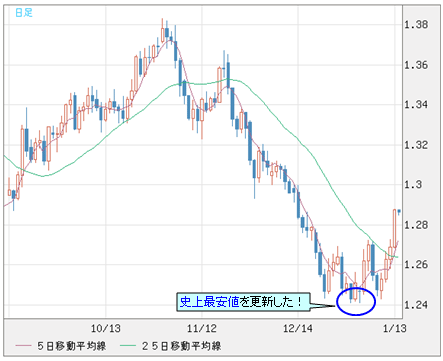Click the 1.28 price axis label
Viewport: 443px width, 361px height.
(416, 225)
